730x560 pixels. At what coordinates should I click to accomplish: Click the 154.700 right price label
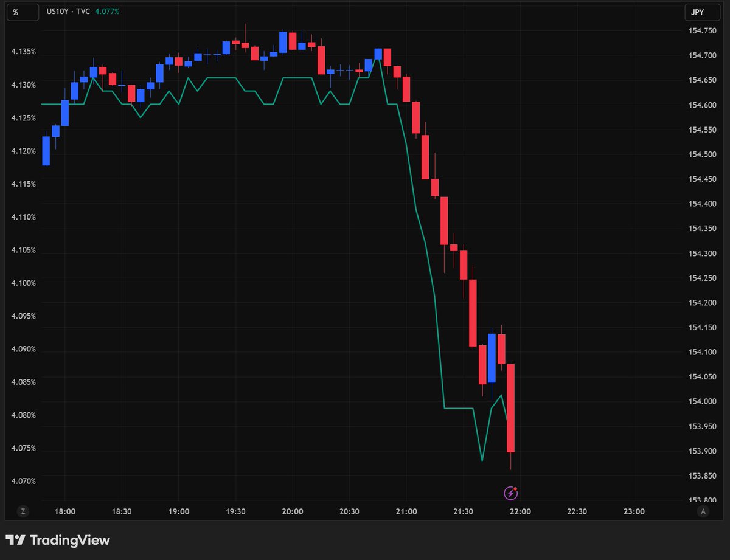click(702, 55)
